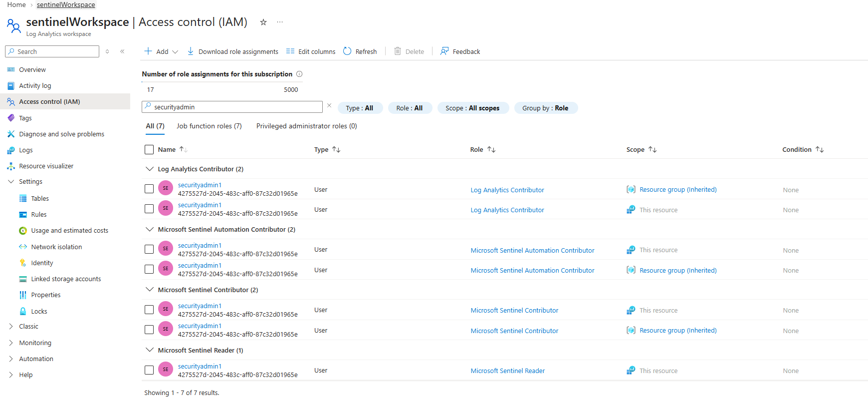Viewport: 868px width, 405px height.
Task: Click the Tables icon under Settings
Action: pyautogui.click(x=23, y=199)
